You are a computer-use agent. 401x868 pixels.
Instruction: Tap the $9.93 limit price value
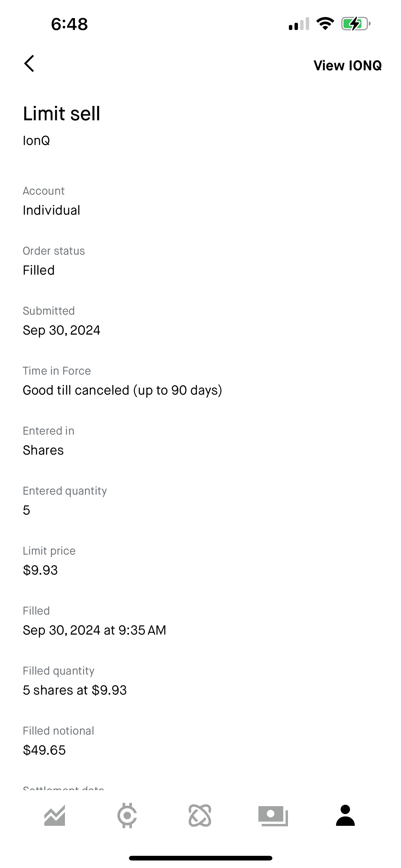[x=40, y=570]
